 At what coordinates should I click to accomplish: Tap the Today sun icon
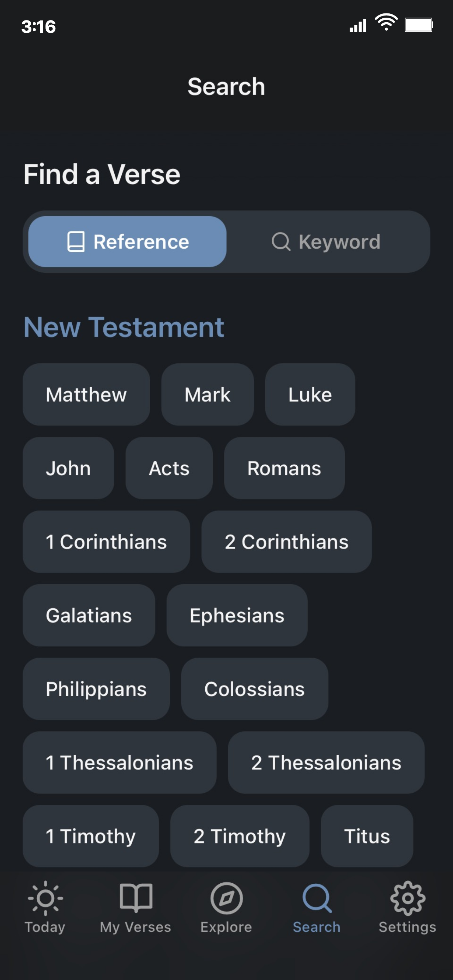[45, 898]
